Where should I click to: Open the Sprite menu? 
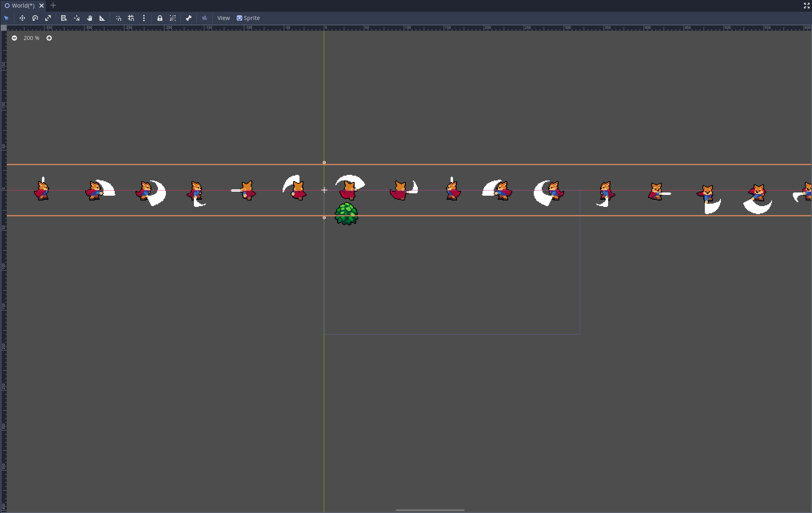pyautogui.click(x=248, y=18)
